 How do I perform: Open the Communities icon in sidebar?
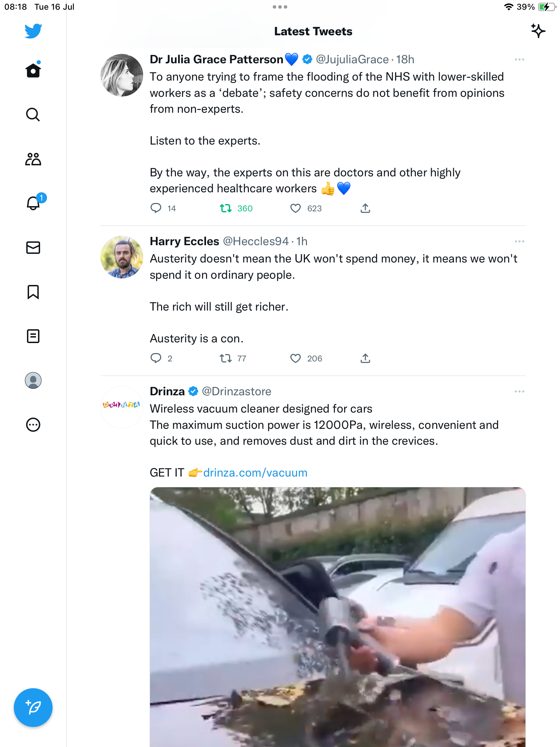pos(33,159)
